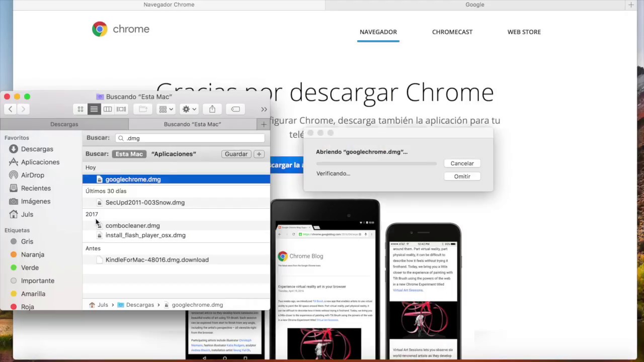Image resolution: width=644 pixels, height=362 pixels.
Task: Click the Antes group header
Action: pos(93,248)
